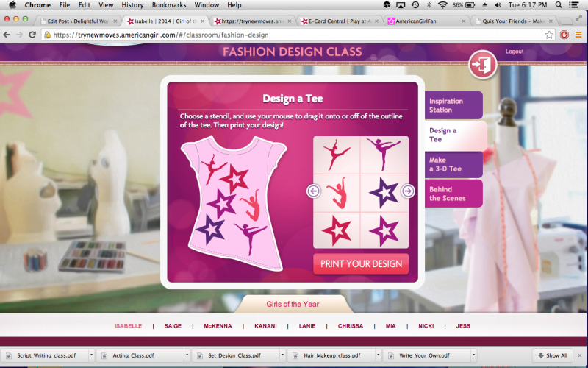Select the red leaping dancer stencil
This screenshot has width=588, height=368.
(337, 155)
